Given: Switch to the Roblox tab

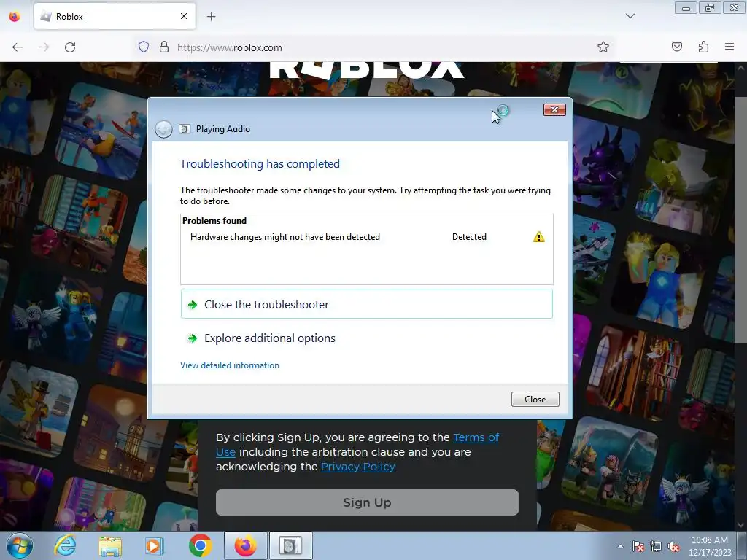Looking at the screenshot, I should pos(115,17).
